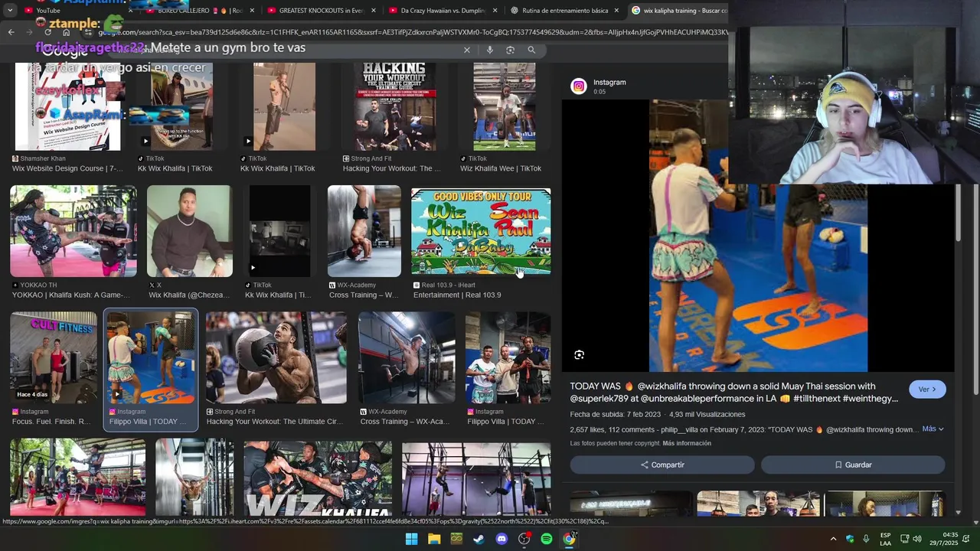Click 'Focus. Fuel. Finish. R...' caption
Screen dimensions: 980x551
51,422
